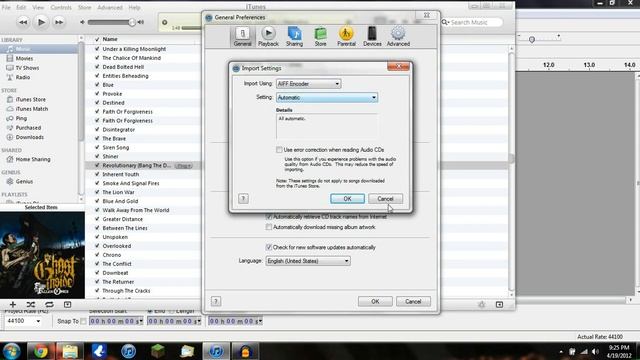Open the iTunes Edit menu

pyautogui.click(x=21, y=7)
